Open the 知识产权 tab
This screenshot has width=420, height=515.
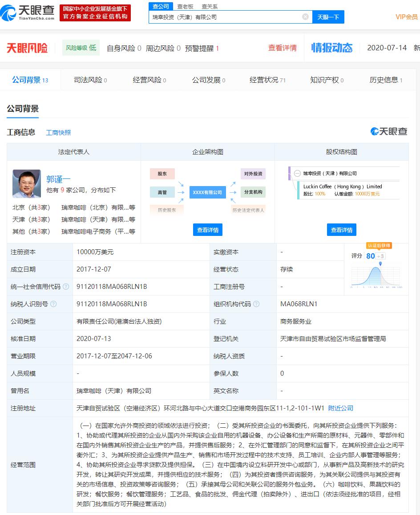point(327,80)
